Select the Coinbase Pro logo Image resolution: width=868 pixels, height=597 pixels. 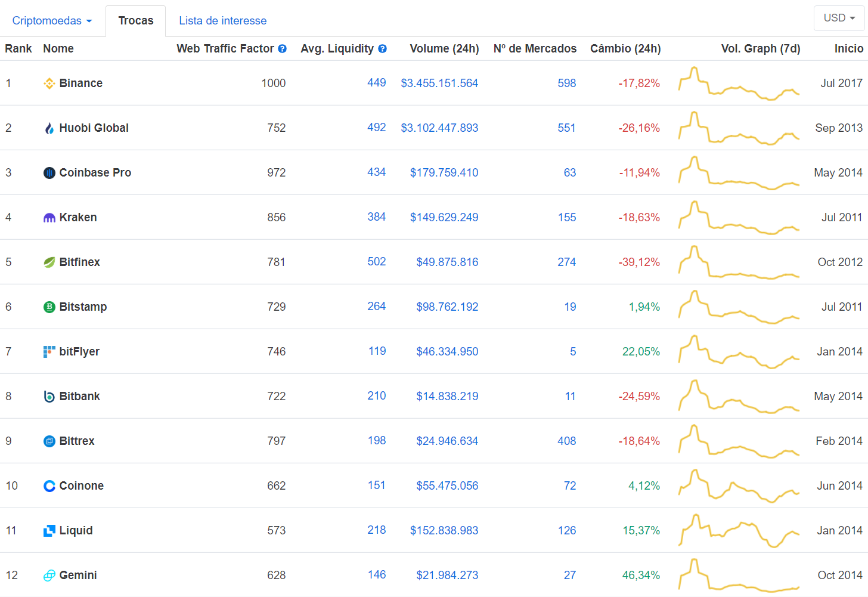coord(48,172)
